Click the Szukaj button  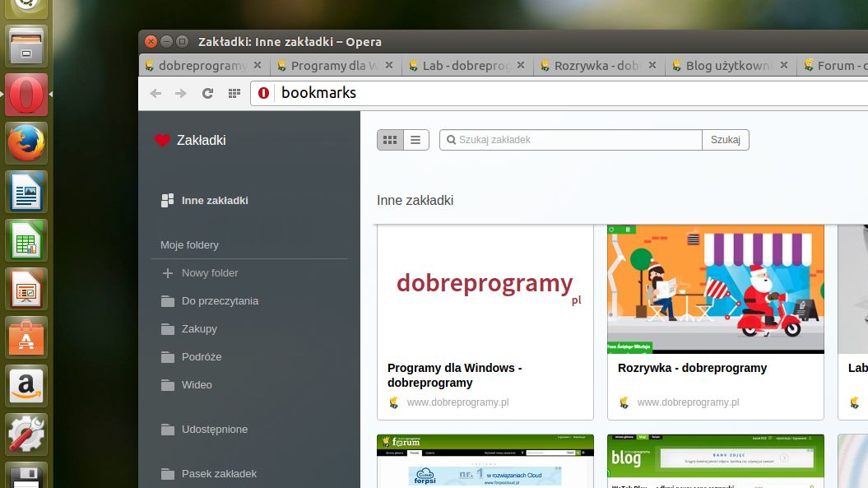pos(725,140)
